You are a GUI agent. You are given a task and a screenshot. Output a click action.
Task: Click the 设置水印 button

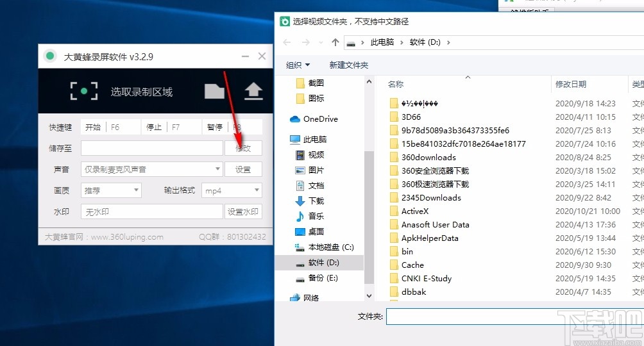[243, 212]
